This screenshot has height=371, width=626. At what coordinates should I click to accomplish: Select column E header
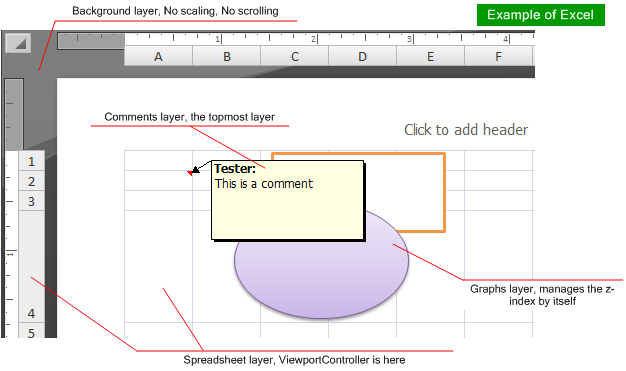pyautogui.click(x=430, y=57)
